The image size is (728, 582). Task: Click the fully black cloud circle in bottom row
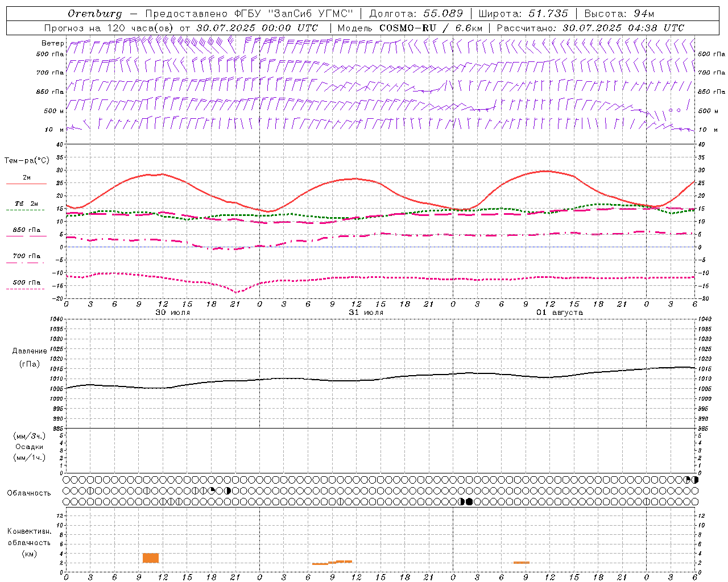point(469,501)
